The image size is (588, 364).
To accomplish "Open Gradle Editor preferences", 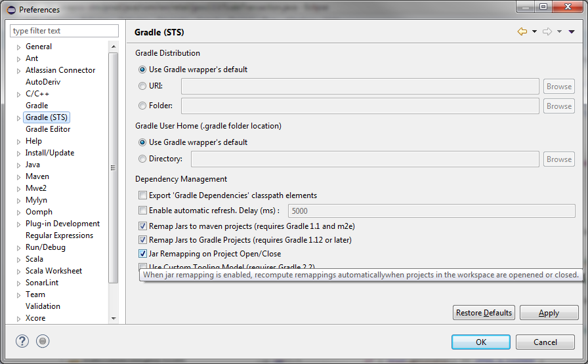I will (48, 129).
